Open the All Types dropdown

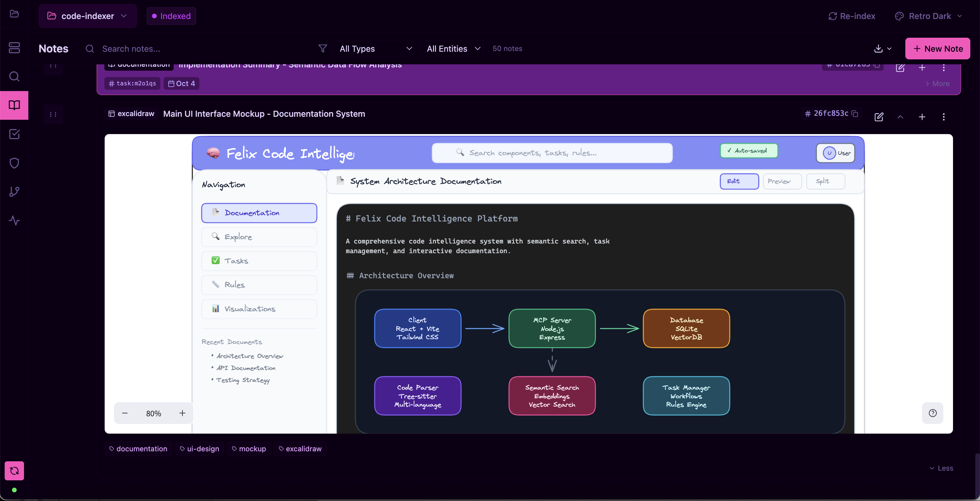point(375,48)
